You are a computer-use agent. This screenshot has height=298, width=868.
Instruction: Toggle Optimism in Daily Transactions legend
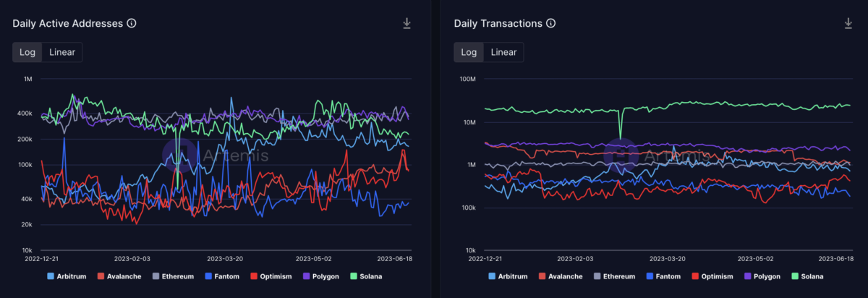[712, 276]
